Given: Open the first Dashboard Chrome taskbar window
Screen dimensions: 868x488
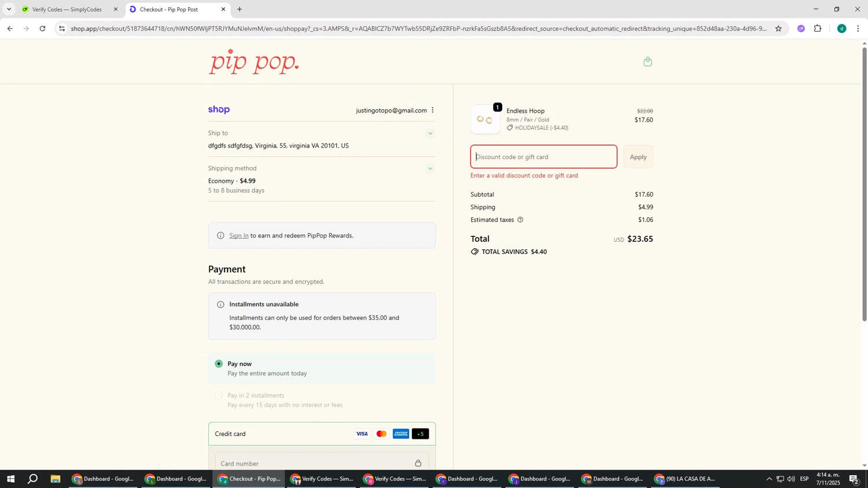Looking at the screenshot, I should pos(103,479).
